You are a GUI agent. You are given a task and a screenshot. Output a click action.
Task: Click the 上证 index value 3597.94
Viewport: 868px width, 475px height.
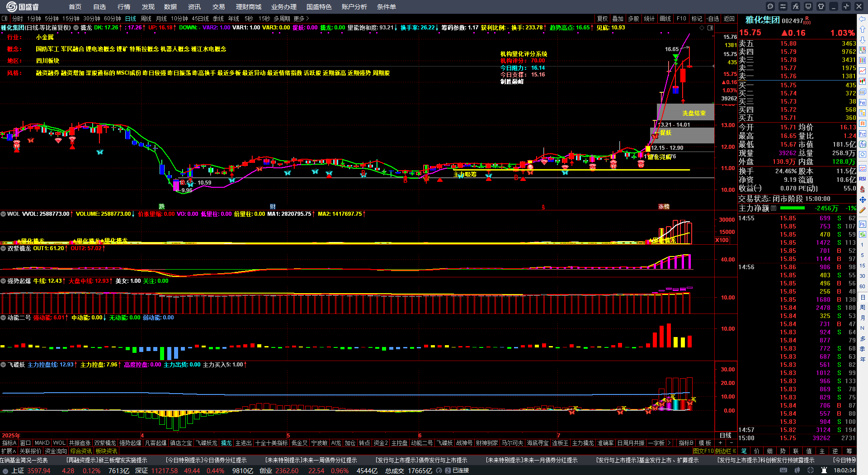[x=39, y=470]
